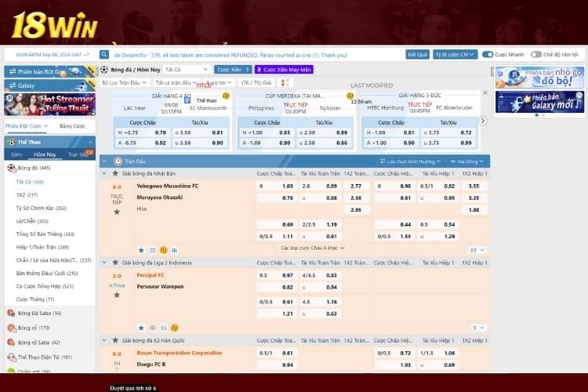Select the 1X2 (317) sidebar item
The height and width of the screenshot is (392, 588).
(27, 195)
